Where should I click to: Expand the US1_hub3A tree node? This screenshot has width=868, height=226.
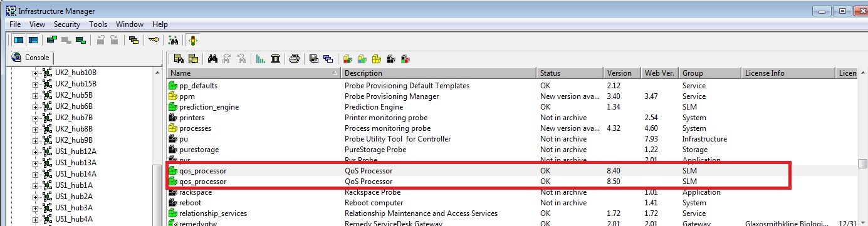[x=36, y=208]
